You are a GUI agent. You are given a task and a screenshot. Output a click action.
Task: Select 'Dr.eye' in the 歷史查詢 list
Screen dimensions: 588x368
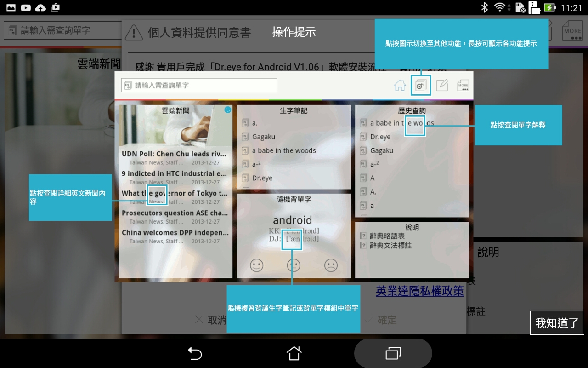pos(380,137)
